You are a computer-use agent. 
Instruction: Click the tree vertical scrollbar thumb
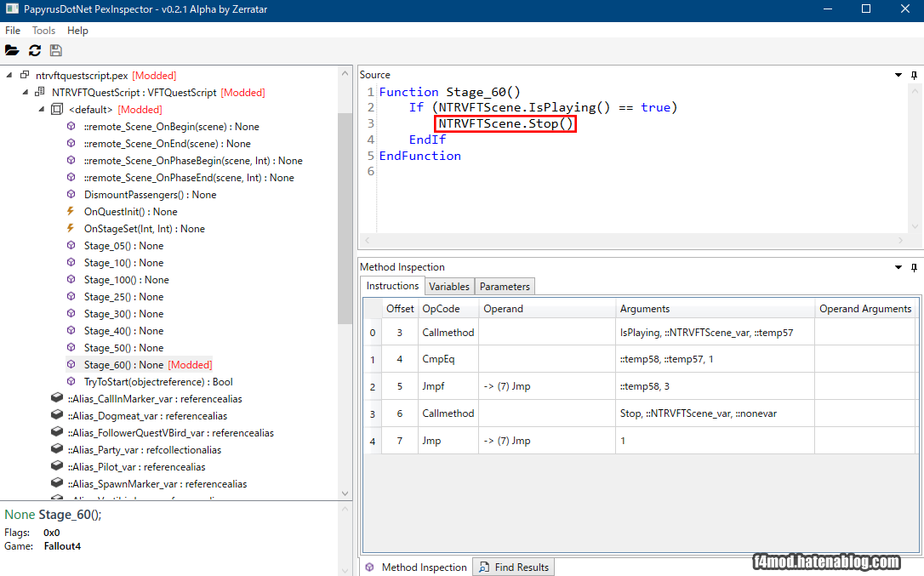tap(345, 218)
